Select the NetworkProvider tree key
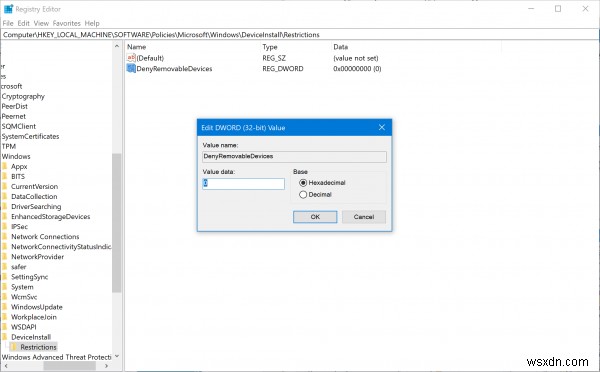Screen dimensions: 600x372 click(38, 257)
